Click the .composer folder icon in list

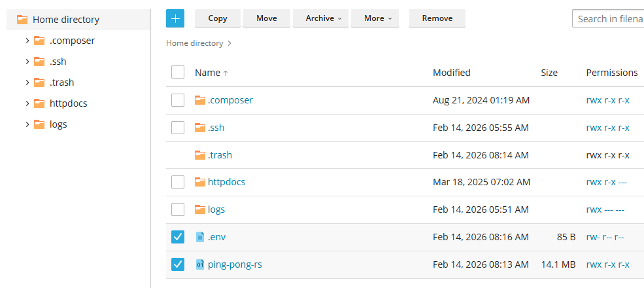(x=200, y=100)
